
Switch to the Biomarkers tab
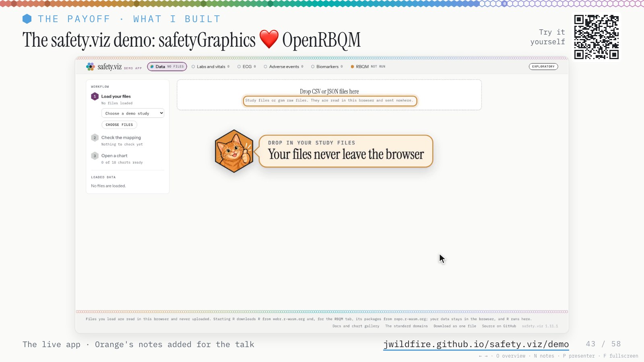[x=327, y=67]
